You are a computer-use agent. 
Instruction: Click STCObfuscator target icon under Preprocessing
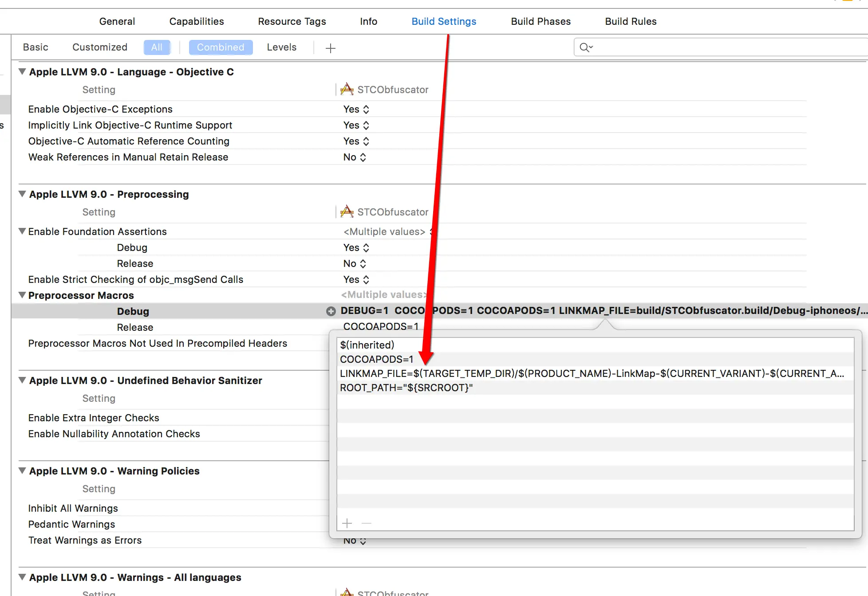pyautogui.click(x=347, y=212)
